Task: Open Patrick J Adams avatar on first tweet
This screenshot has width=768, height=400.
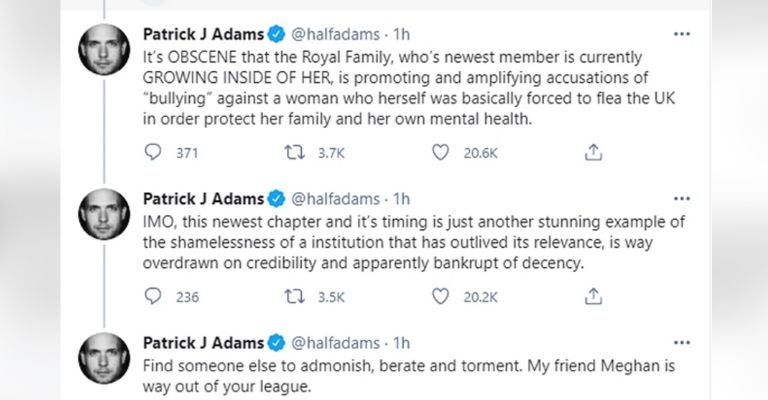Action: coord(103,50)
